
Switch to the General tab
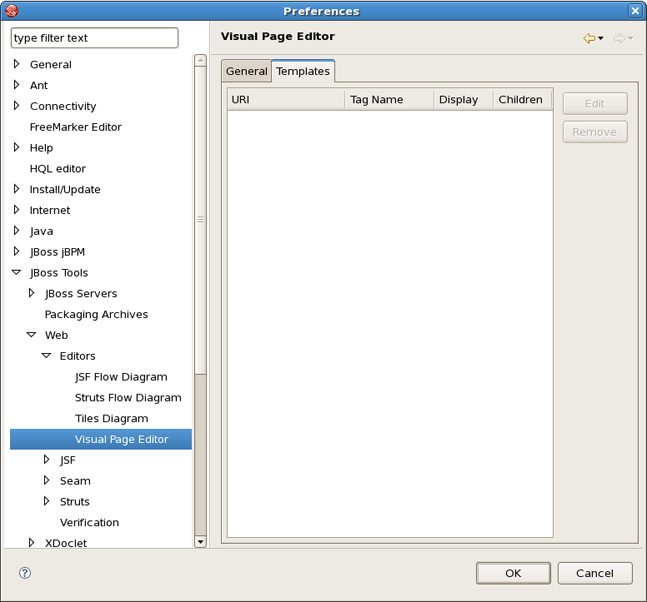[x=246, y=71]
